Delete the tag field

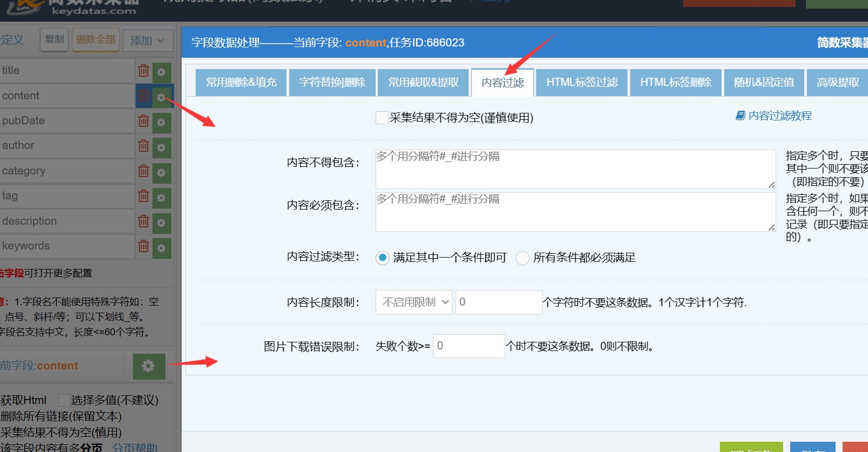[x=143, y=195]
